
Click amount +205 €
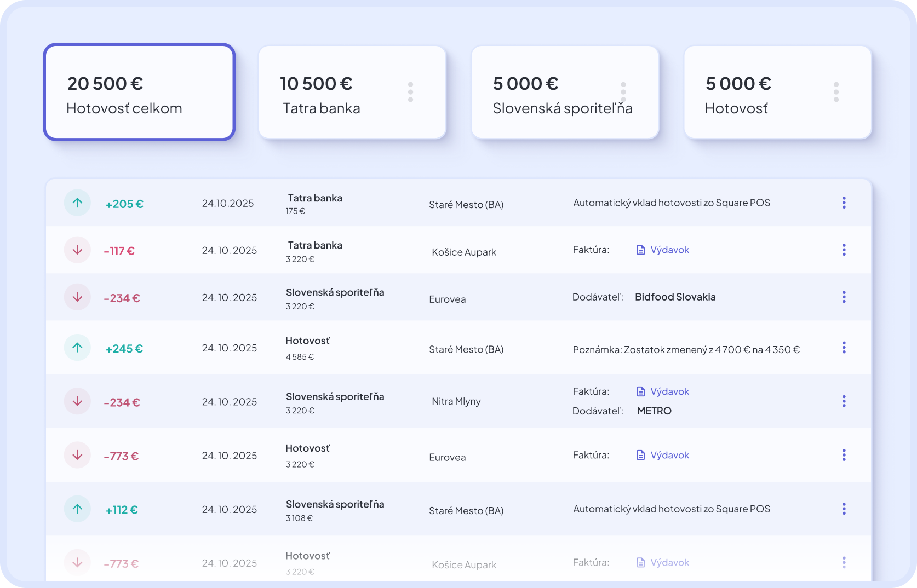pyautogui.click(x=124, y=204)
